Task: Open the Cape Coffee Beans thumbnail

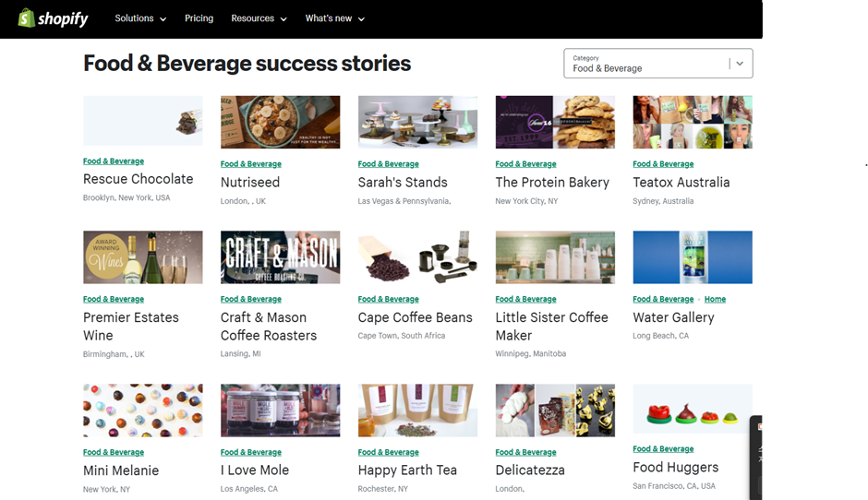Action: 417,257
